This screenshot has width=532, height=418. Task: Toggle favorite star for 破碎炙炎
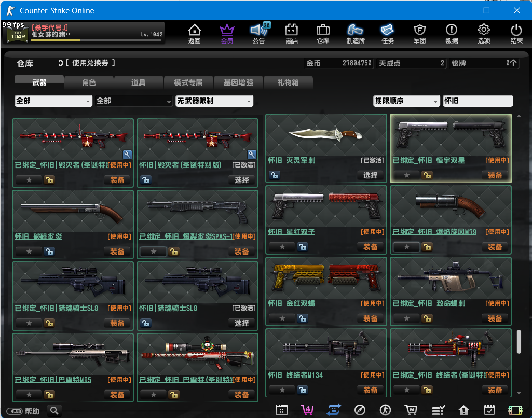click(29, 252)
